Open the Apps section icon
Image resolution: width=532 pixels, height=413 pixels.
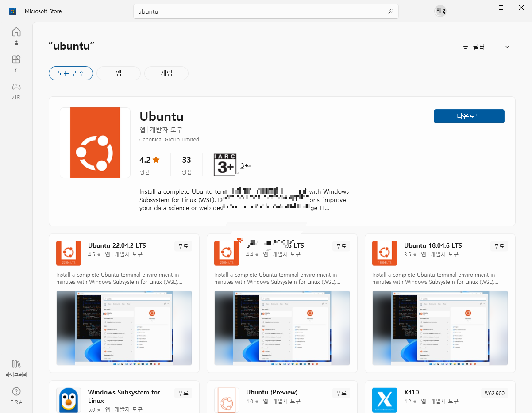point(16,59)
